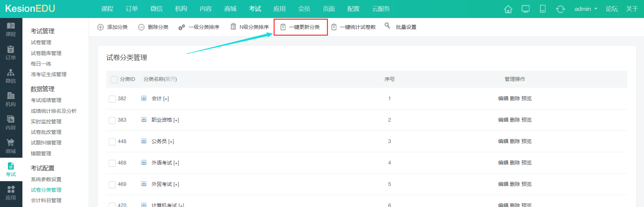Image resolution: width=644 pixels, height=207 pixels.
Task: Click the mobile phone preview icon
Action: 543,9
